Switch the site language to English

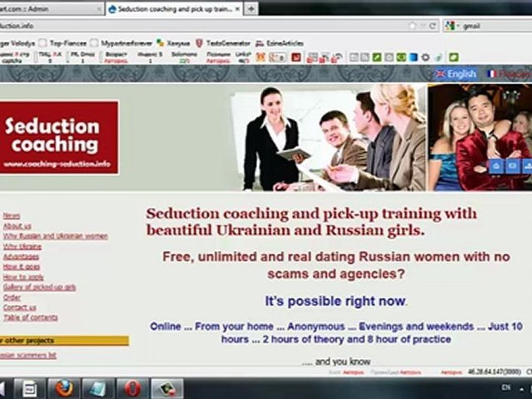pos(456,74)
